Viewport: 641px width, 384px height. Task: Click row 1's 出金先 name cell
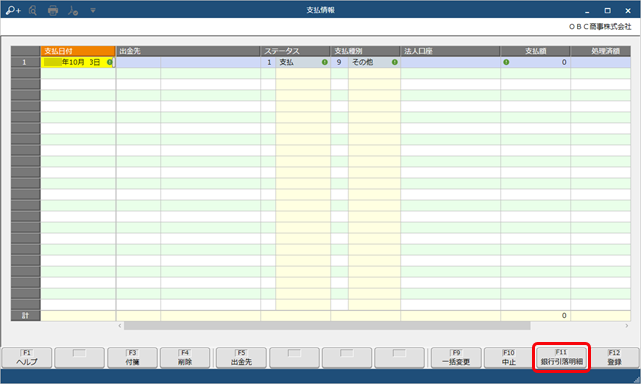point(211,62)
